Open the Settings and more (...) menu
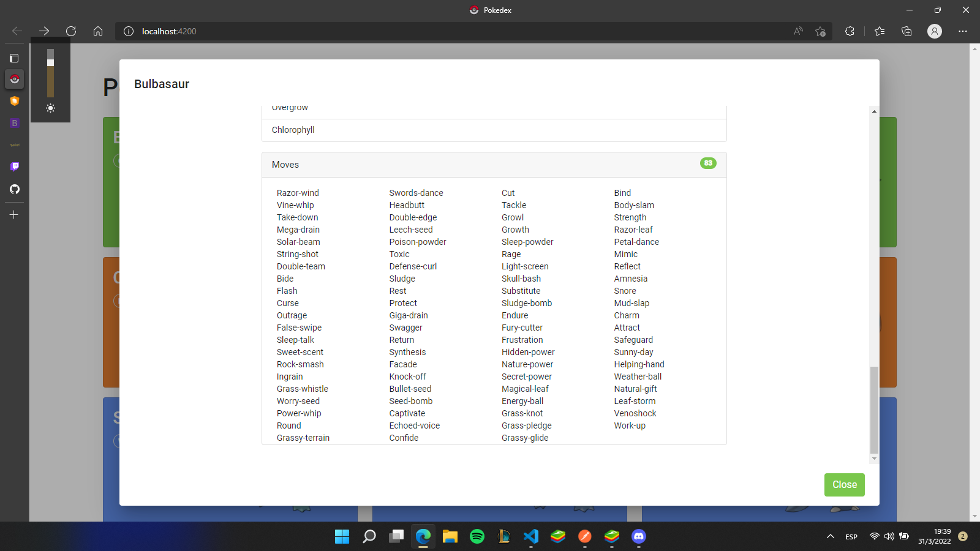This screenshot has height=551, width=980. point(963,31)
